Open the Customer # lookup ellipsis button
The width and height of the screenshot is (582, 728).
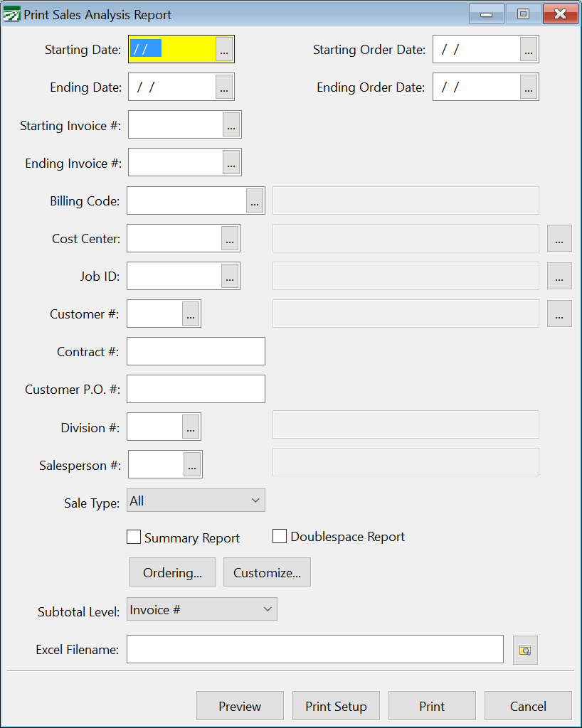pyautogui.click(x=191, y=314)
